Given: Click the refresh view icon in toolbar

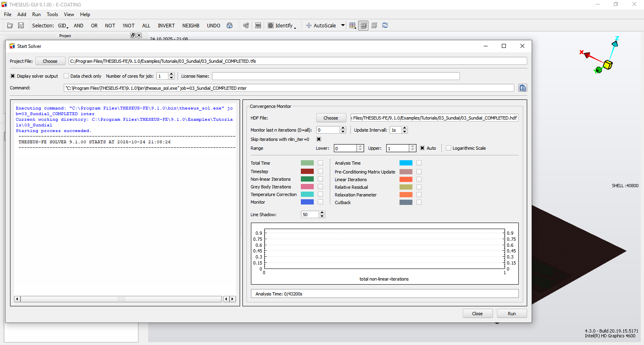Looking at the screenshot, I should (x=385, y=25).
